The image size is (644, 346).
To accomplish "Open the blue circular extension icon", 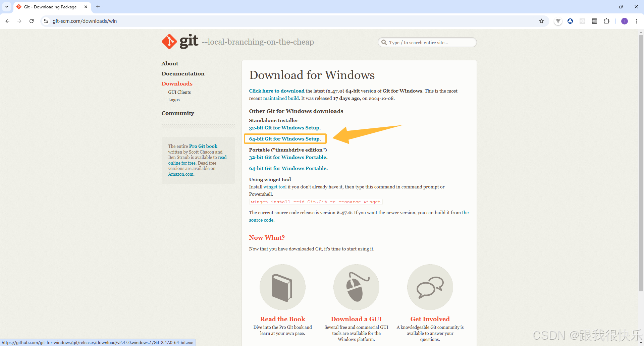I will pos(570,21).
